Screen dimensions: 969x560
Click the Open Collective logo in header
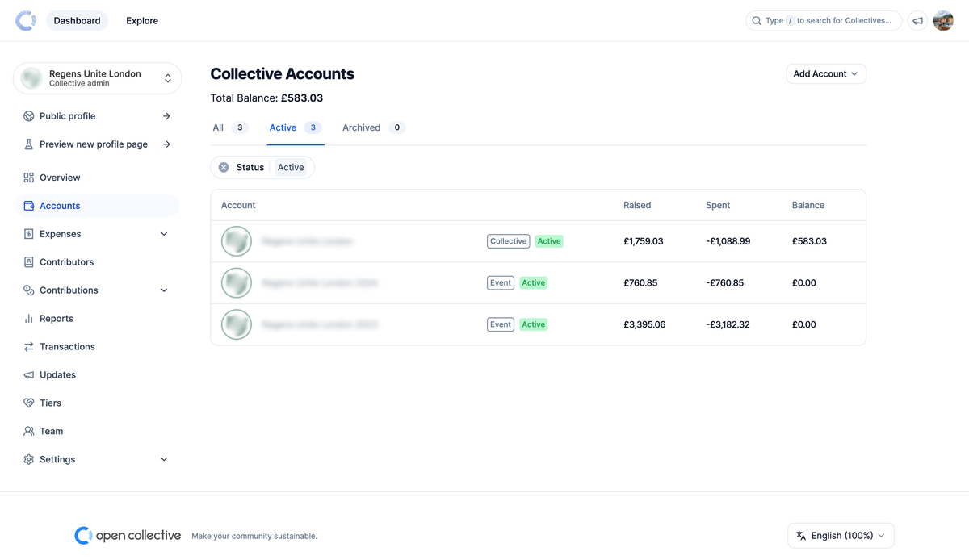point(26,21)
